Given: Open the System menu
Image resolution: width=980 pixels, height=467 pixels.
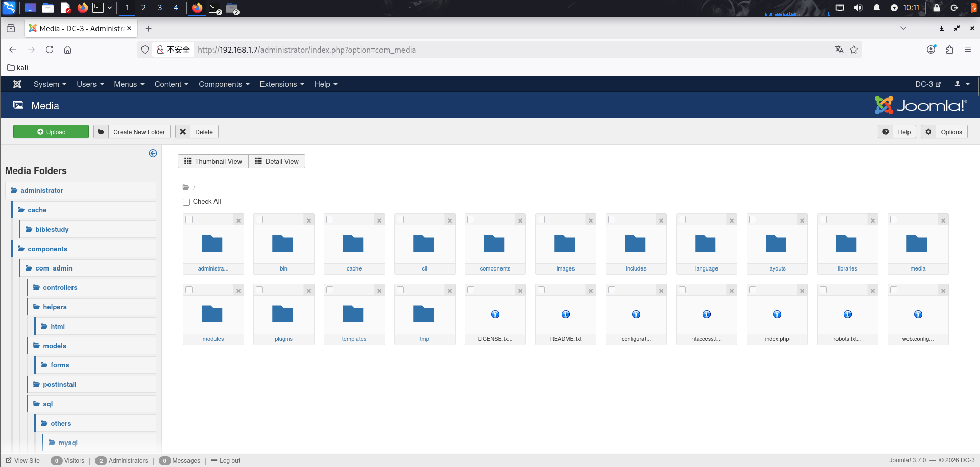Looking at the screenshot, I should click(50, 84).
